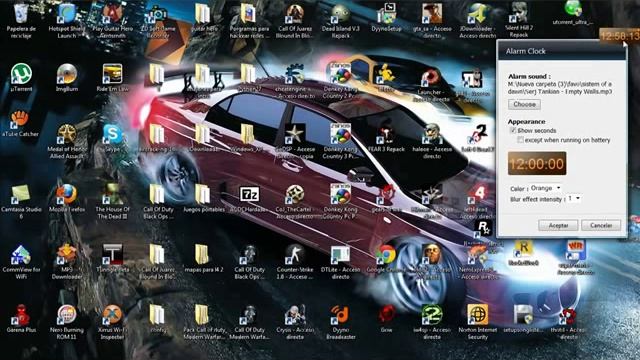Screen dimensions: 640x360
Task: Select the Camtasia Studio 6 icon
Action: 20,194
